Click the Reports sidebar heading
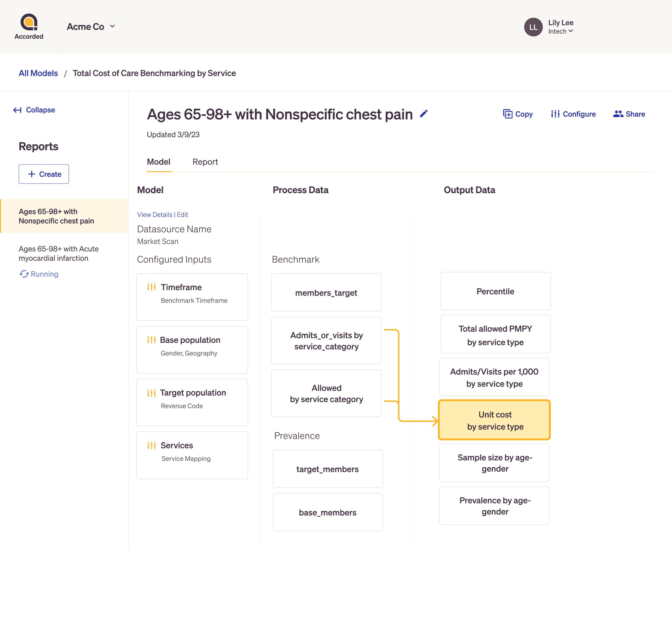This screenshot has width=672, height=626. 38,146
